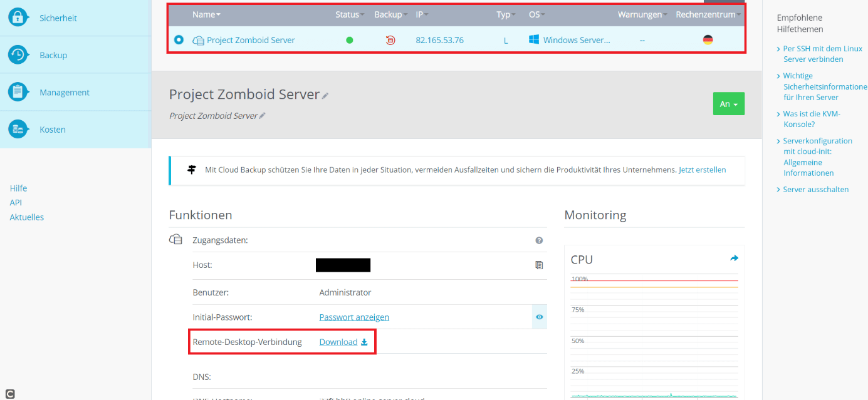Click the Windows logo in OS column

pos(534,39)
